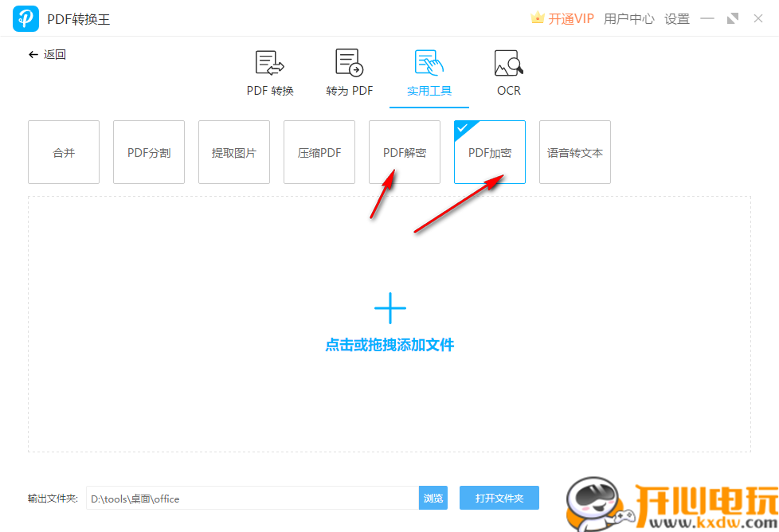The width and height of the screenshot is (779, 532).
Task: Toggle the checked PDF加密 tool card
Action: [x=489, y=151]
